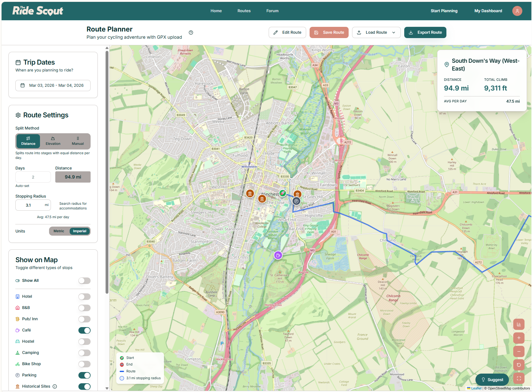532x392 pixels.
Task: Click the parking marker on map
Action: 296,201
